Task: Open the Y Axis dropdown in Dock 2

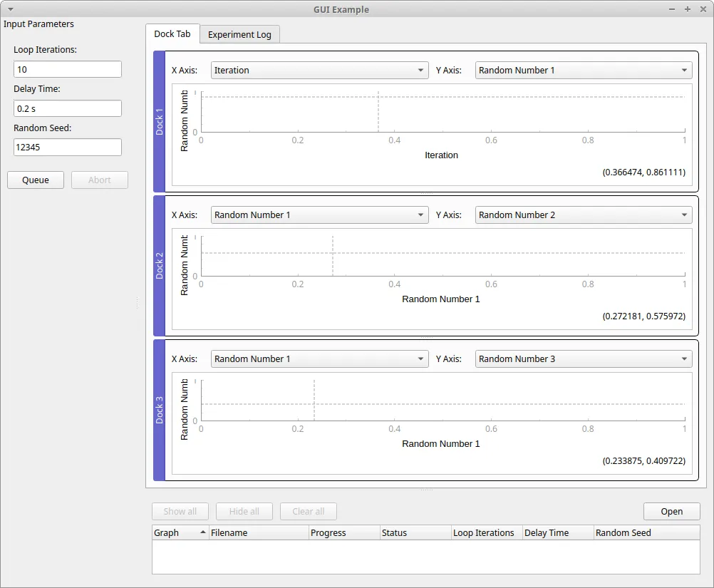Action: (x=583, y=215)
